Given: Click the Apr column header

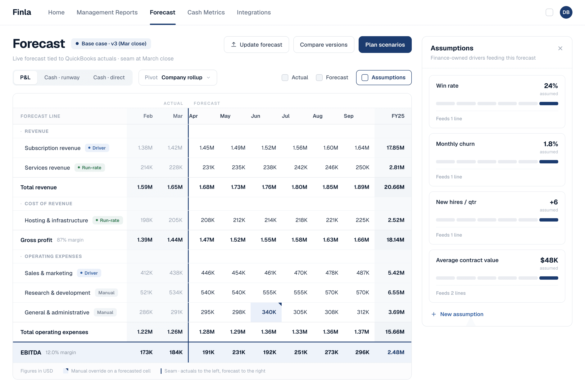Looking at the screenshot, I should pos(194,116).
